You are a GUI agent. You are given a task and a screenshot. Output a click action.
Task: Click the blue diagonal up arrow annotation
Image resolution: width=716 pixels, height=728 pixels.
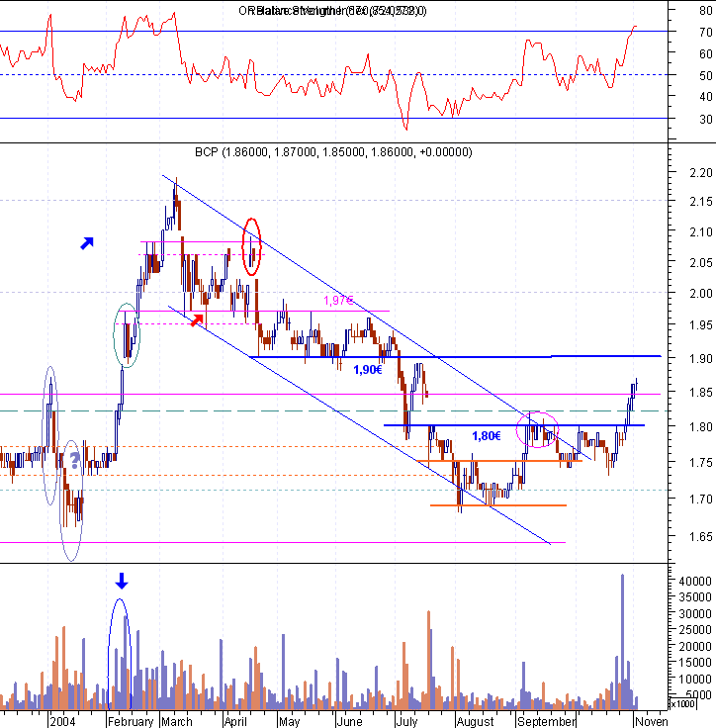[x=87, y=243]
